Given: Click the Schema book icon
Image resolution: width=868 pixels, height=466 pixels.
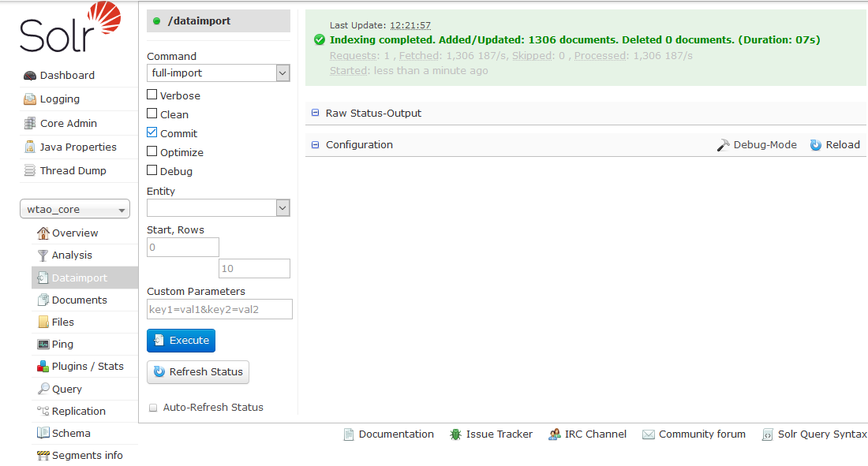Looking at the screenshot, I should (x=43, y=433).
